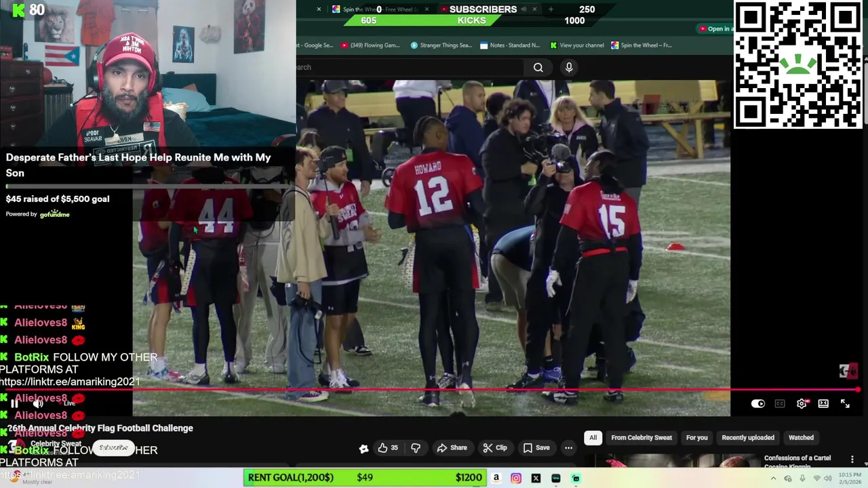Select the For you chip
Viewport: 868px width, 488px height.
pyautogui.click(x=696, y=437)
